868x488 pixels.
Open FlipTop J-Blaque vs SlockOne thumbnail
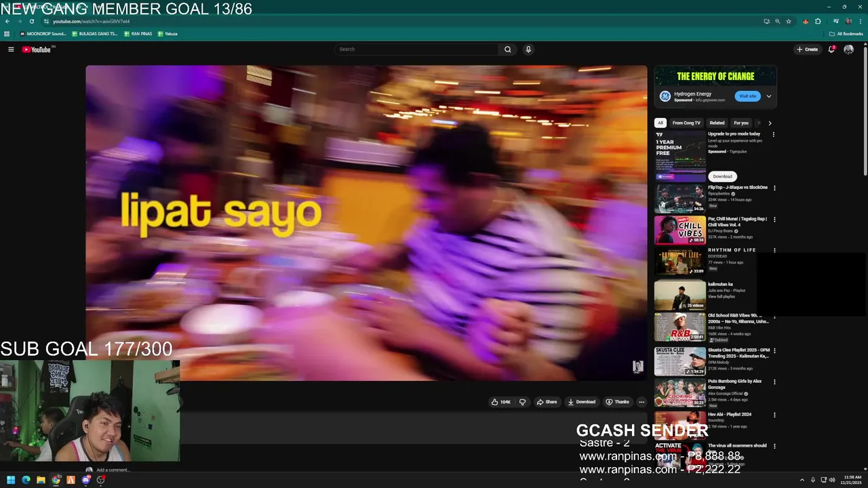coord(680,199)
